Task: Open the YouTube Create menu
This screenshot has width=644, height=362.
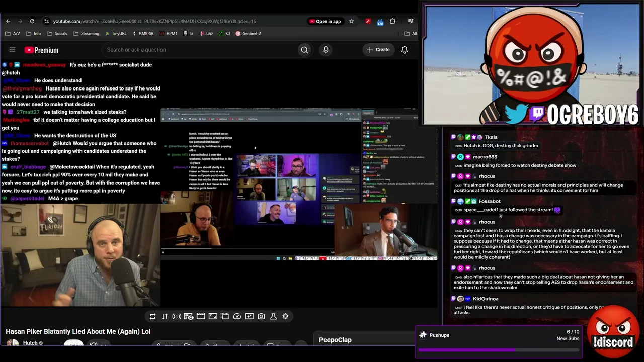Action: 378,50
